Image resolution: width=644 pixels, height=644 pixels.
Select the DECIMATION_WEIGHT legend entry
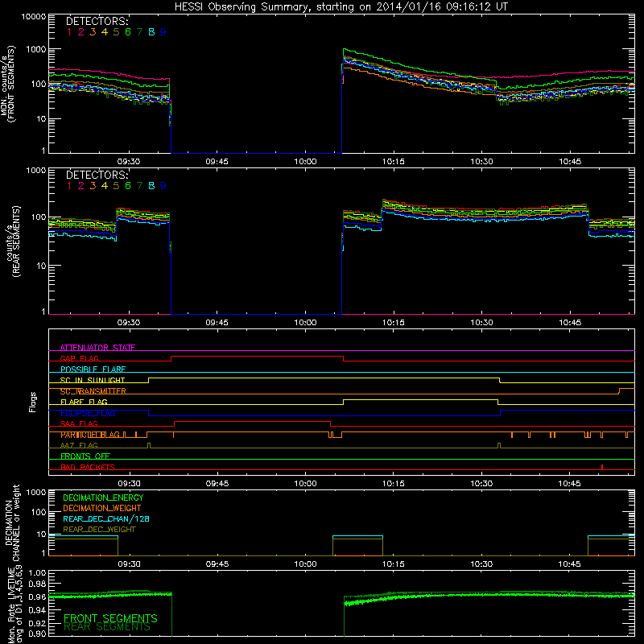(x=102, y=508)
